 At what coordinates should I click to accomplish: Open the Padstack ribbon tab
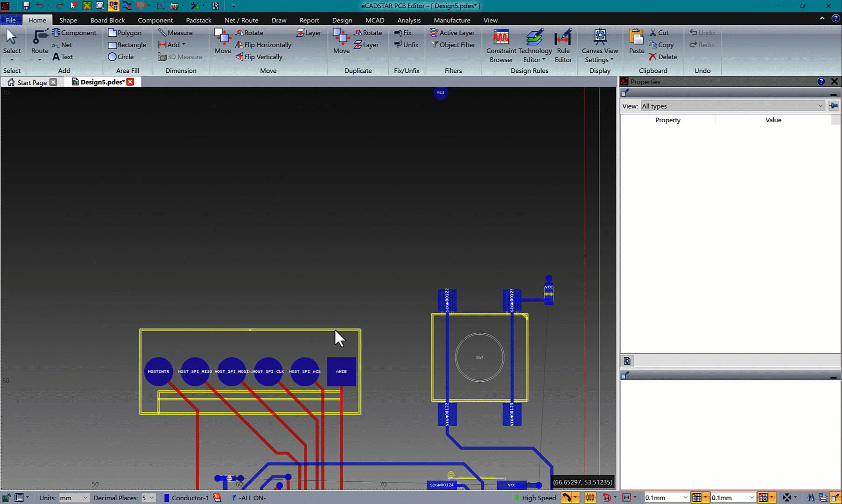pyautogui.click(x=198, y=20)
